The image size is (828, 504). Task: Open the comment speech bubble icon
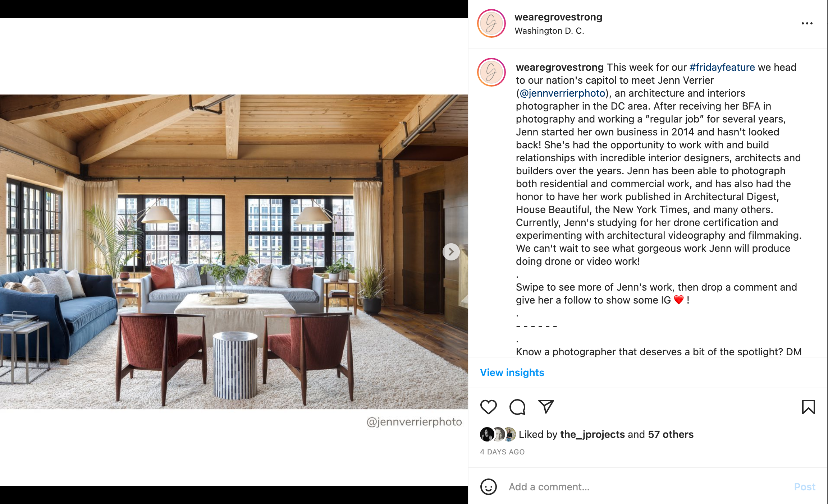click(517, 407)
